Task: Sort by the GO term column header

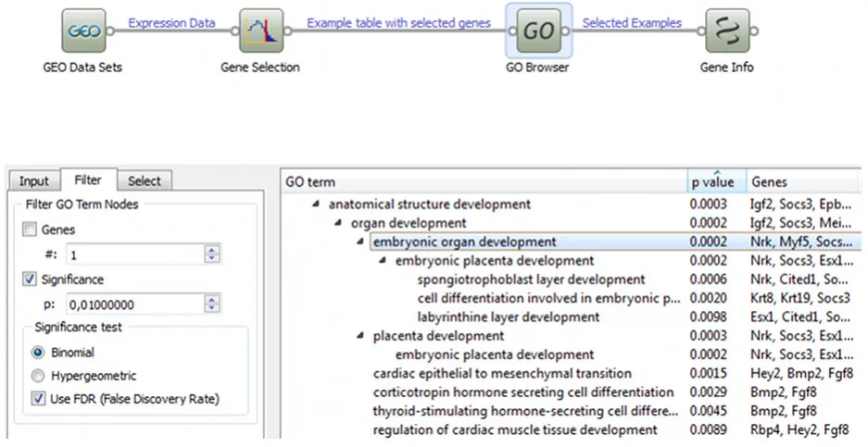Action: (x=484, y=181)
